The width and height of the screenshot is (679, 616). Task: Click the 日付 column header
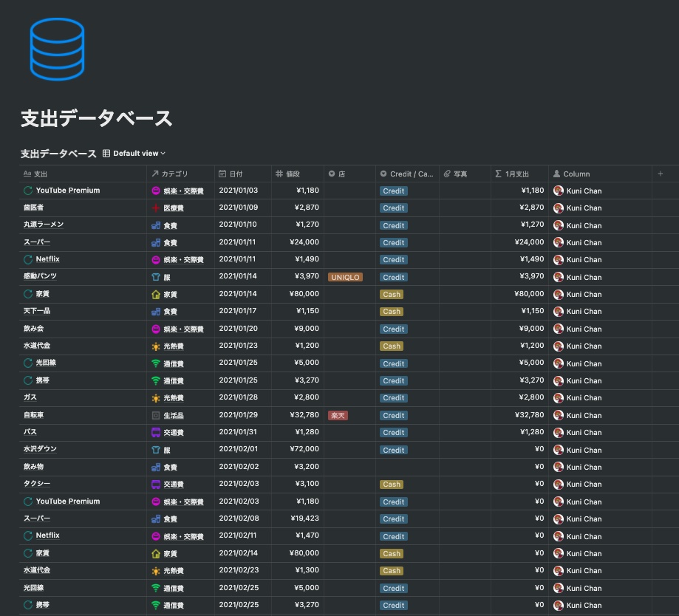point(243,174)
